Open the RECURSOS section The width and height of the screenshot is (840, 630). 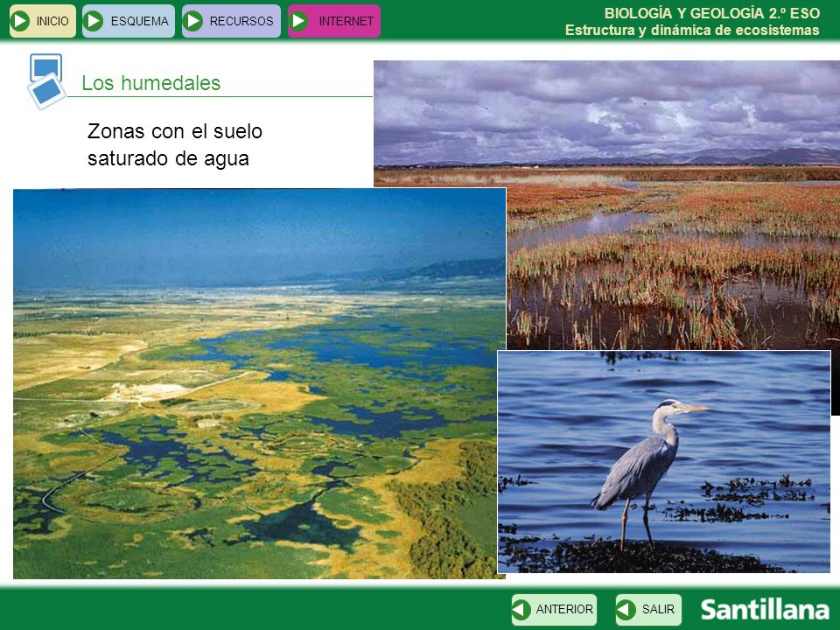[231, 21]
